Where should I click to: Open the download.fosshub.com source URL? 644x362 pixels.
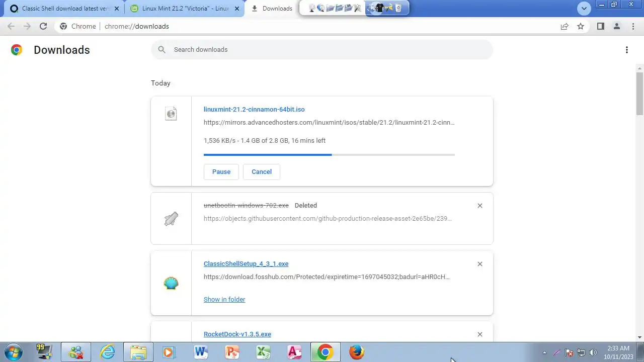pos(327,277)
